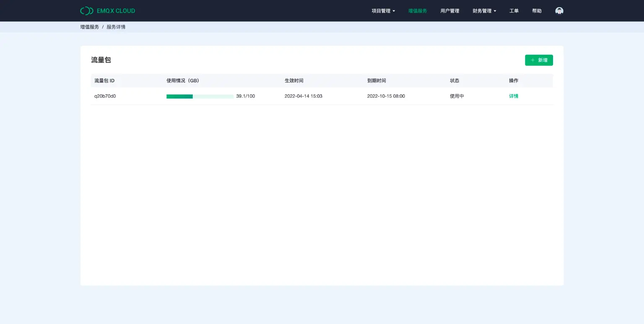The height and width of the screenshot is (324, 644).
Task: Open the user avatar icon
Action: click(559, 11)
